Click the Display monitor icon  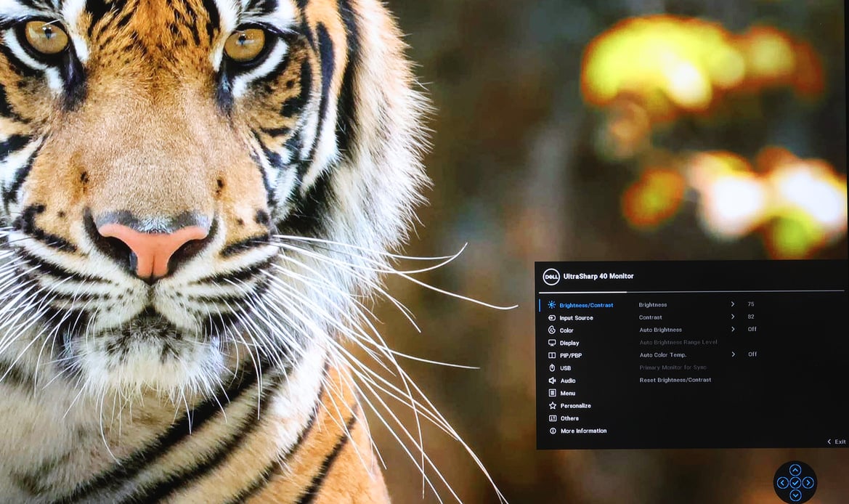[x=552, y=343]
